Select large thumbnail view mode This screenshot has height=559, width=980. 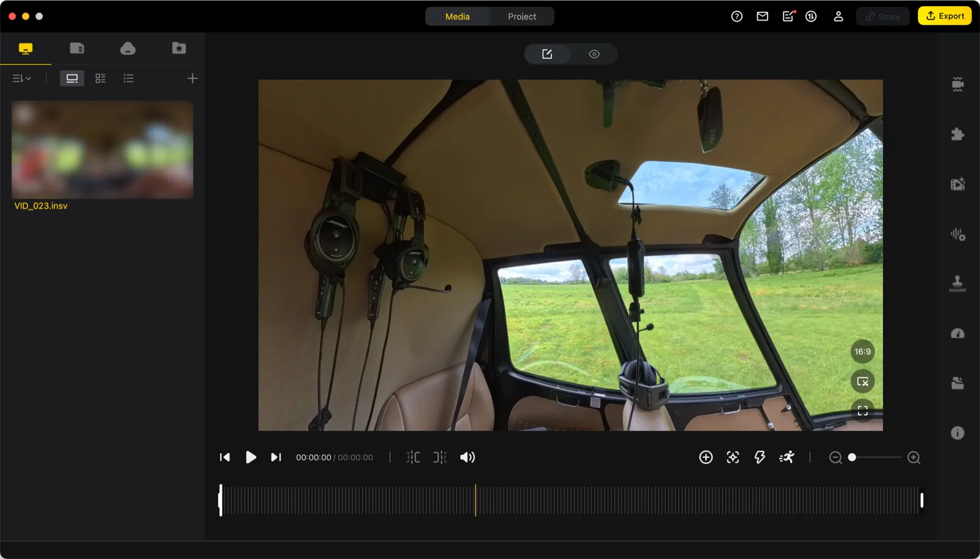pos(72,78)
